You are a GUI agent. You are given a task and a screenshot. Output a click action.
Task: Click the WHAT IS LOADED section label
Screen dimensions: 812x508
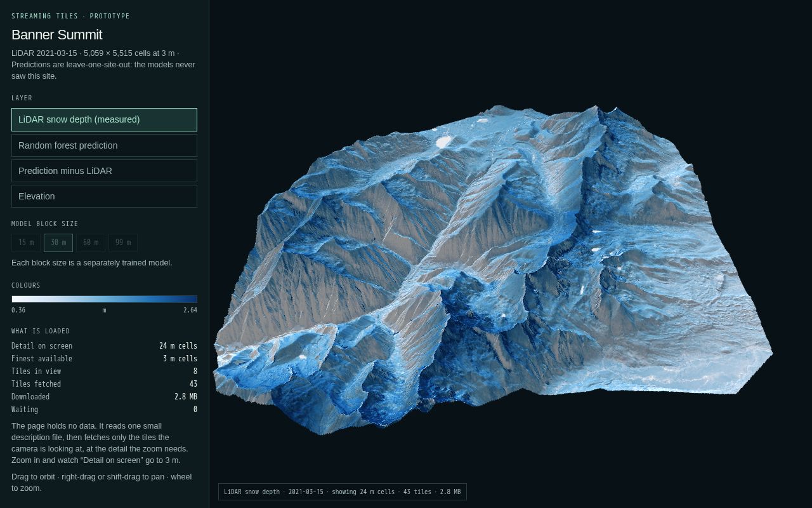click(41, 331)
